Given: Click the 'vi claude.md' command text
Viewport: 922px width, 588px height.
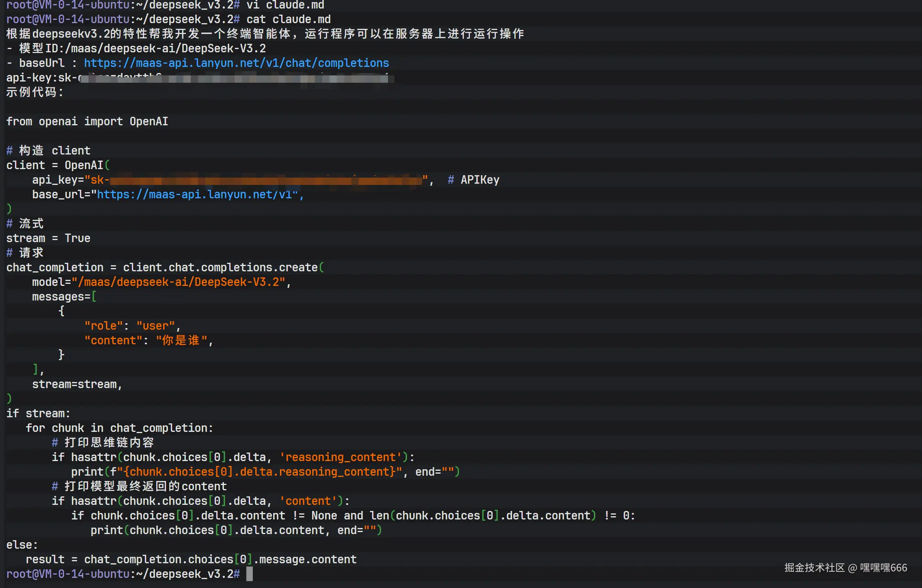Looking at the screenshot, I should click(x=285, y=5).
